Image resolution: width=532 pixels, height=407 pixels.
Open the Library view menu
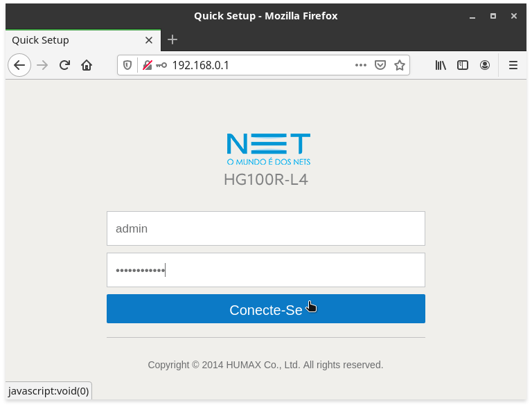click(x=441, y=65)
